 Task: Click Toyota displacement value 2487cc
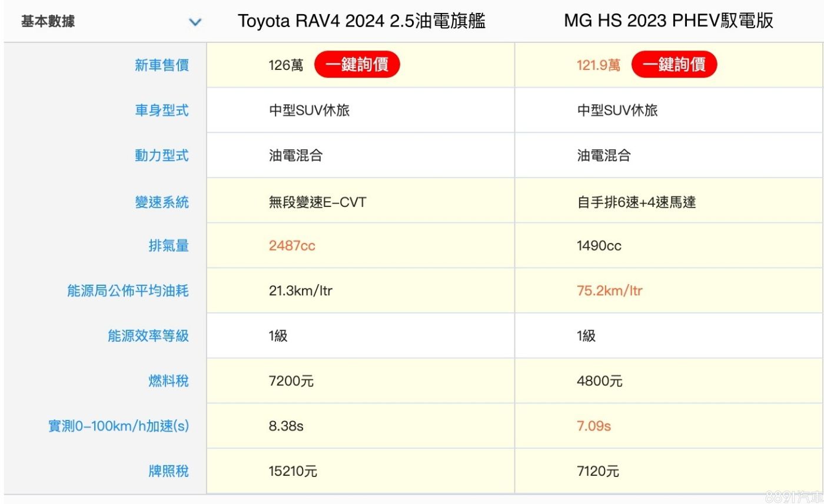(292, 246)
